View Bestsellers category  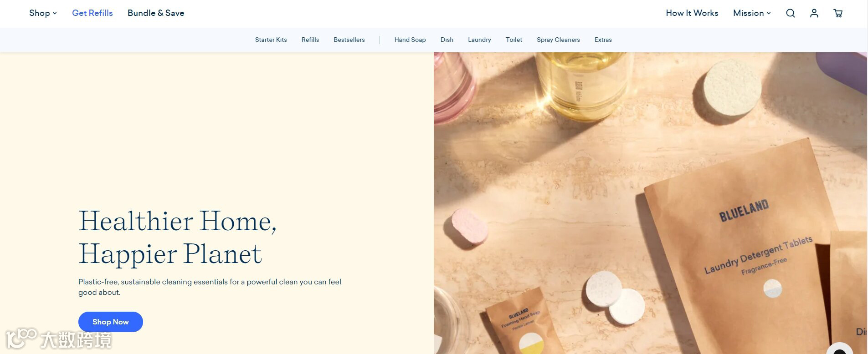349,40
